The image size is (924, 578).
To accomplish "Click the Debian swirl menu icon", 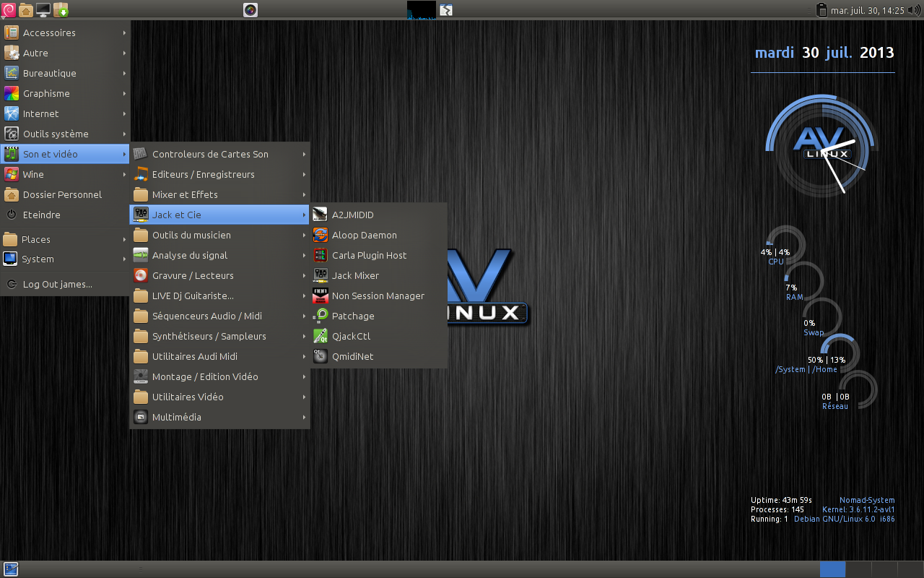I will (9, 9).
